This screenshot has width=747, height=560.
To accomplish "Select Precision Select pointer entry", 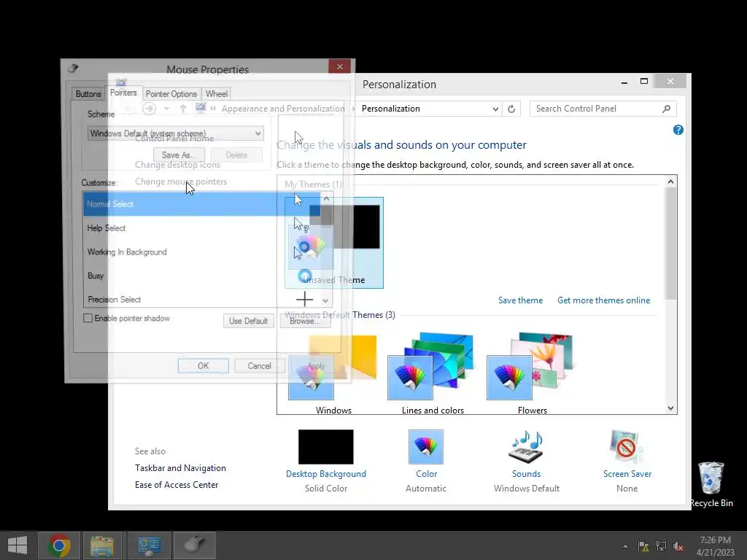I will point(203,299).
